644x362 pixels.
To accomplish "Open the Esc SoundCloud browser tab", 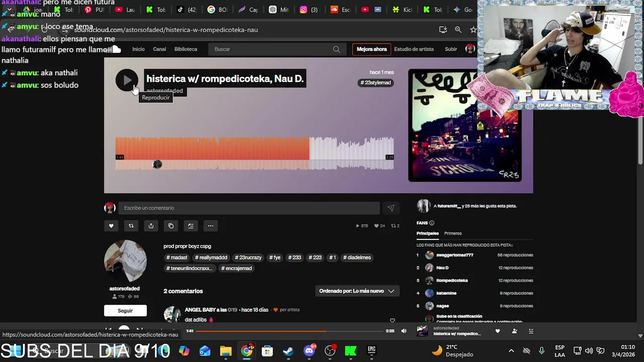I will pos(341,10).
